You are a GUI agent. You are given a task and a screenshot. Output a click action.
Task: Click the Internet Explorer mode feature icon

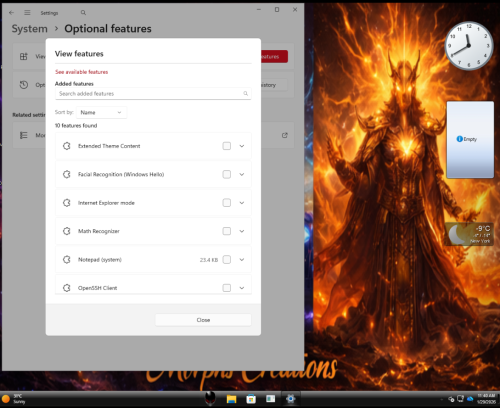(67, 203)
